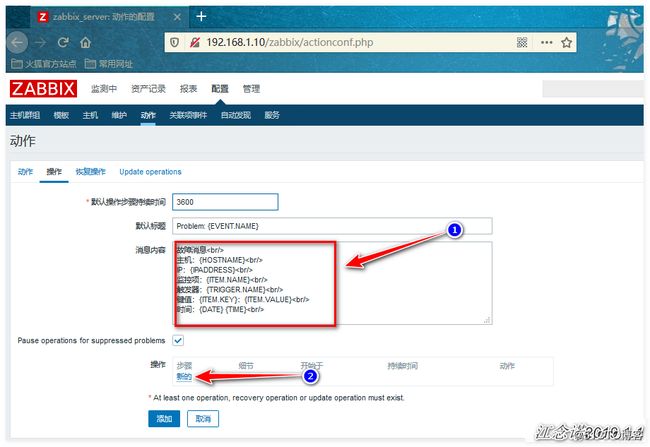Open the QR code icon in address bar

(522, 42)
